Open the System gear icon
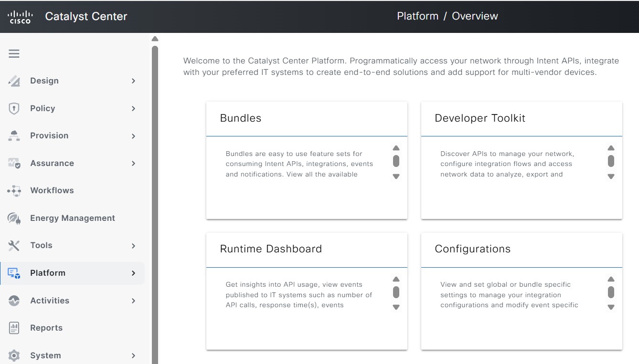Viewport: 639px width, 364px height. (14, 355)
